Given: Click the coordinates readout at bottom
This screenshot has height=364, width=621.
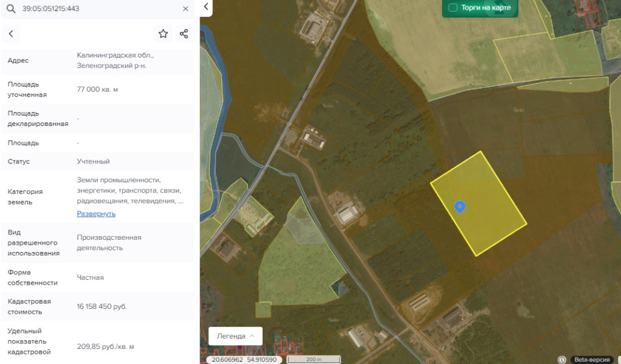Looking at the screenshot, I should pos(244,360).
